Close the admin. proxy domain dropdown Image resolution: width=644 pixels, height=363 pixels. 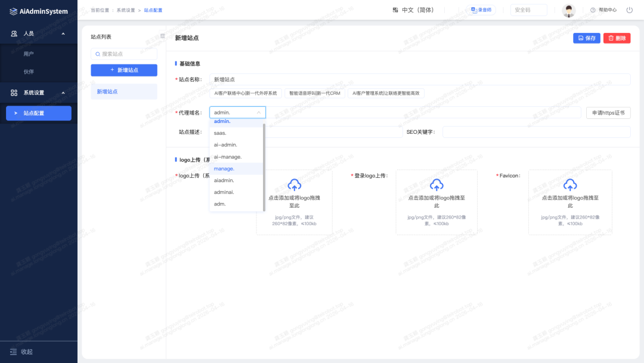click(258, 112)
